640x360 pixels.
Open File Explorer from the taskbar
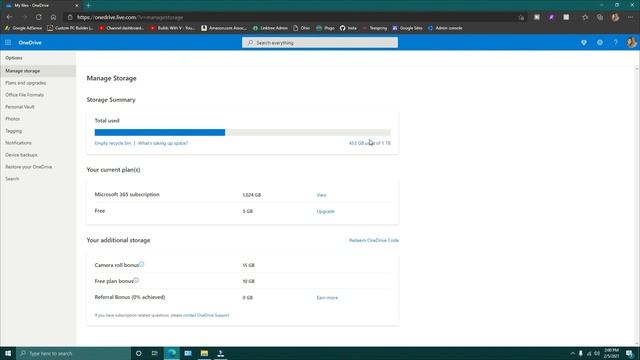[x=204, y=353]
